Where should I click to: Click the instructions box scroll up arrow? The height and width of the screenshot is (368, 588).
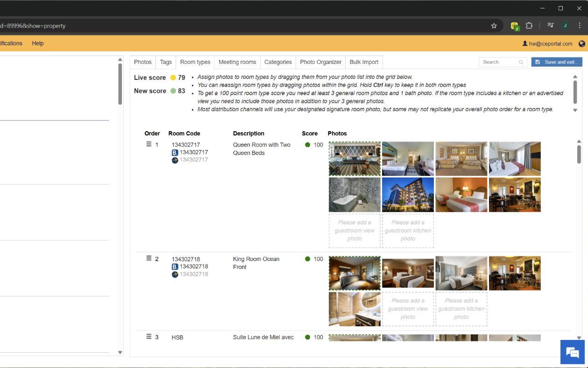point(575,77)
